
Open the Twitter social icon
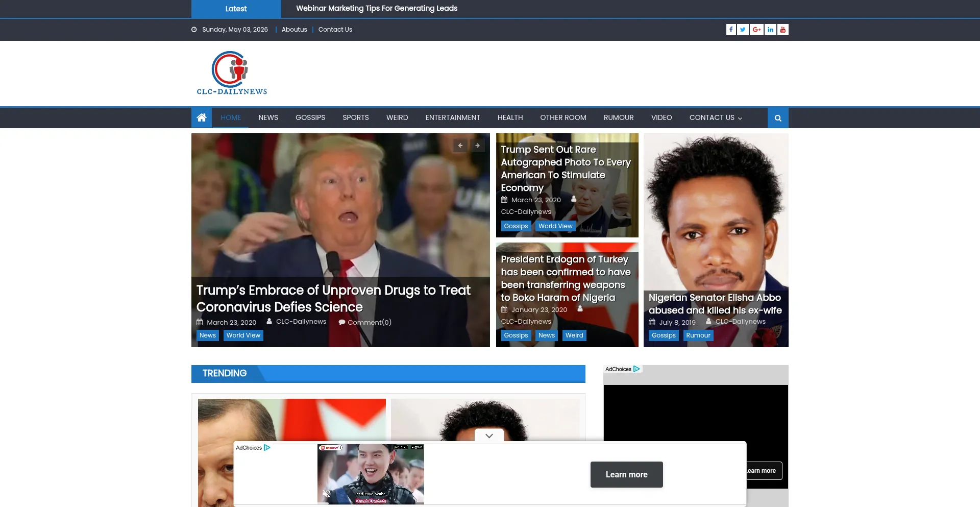tap(743, 30)
